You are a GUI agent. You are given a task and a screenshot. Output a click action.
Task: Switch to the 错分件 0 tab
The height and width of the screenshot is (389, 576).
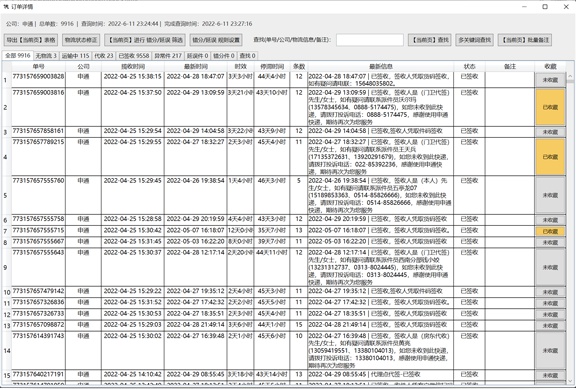224,56
